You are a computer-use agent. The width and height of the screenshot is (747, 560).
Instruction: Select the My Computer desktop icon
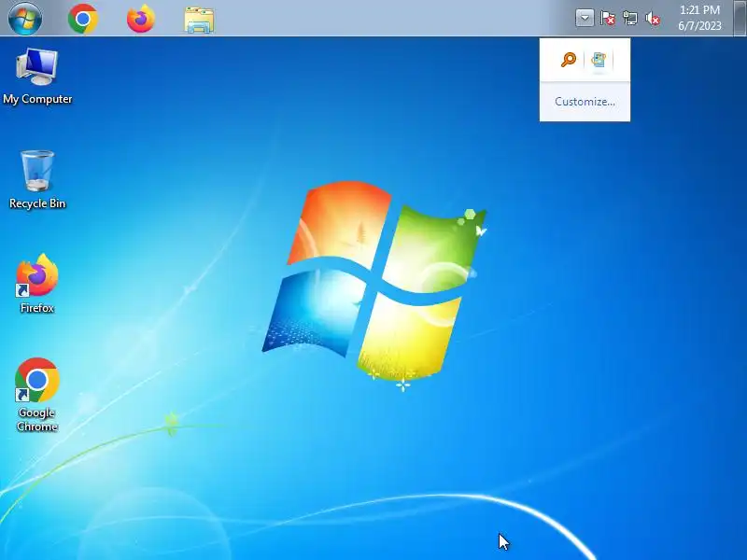coord(37,77)
